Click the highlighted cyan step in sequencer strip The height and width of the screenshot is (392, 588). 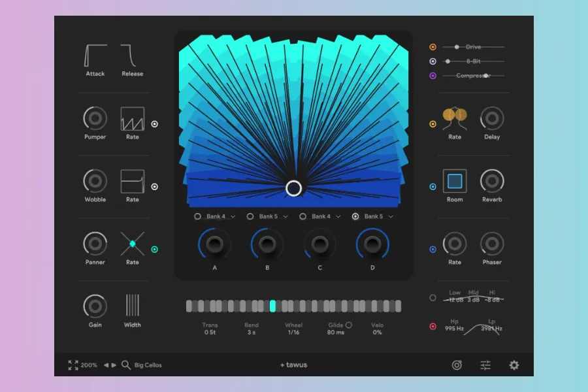click(x=273, y=306)
